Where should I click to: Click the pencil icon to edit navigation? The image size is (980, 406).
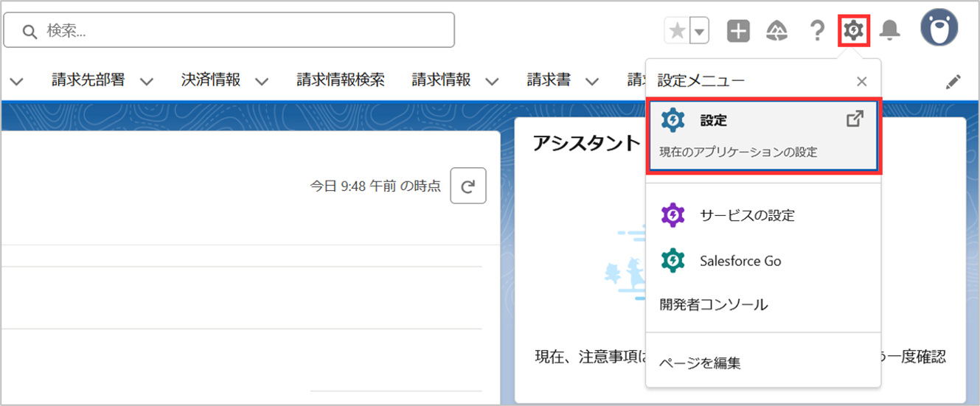coord(953,82)
